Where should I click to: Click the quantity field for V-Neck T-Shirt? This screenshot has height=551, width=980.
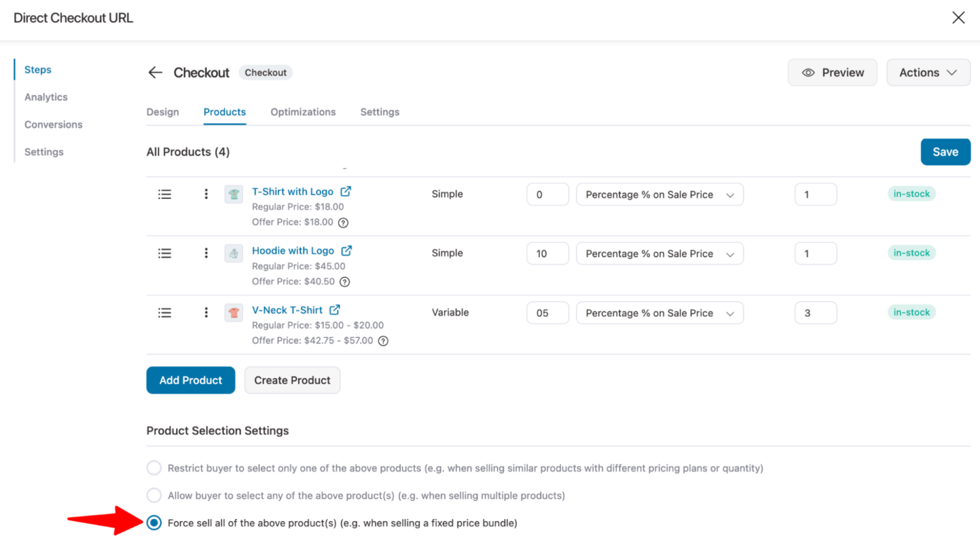pos(815,312)
